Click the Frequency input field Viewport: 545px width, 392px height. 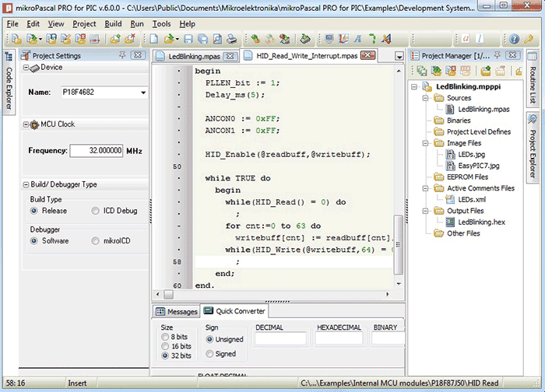coord(97,151)
